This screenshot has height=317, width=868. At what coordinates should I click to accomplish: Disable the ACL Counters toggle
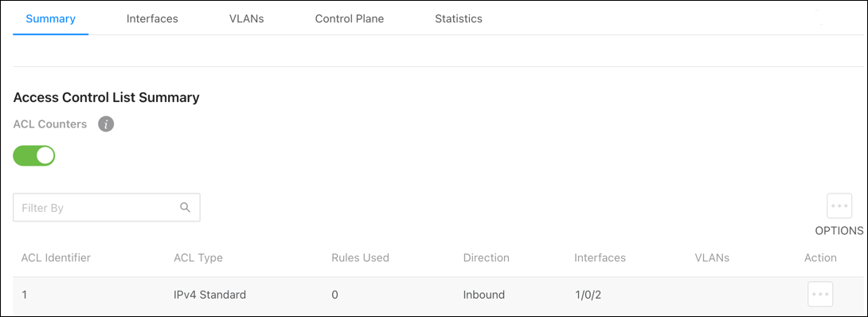tap(34, 156)
